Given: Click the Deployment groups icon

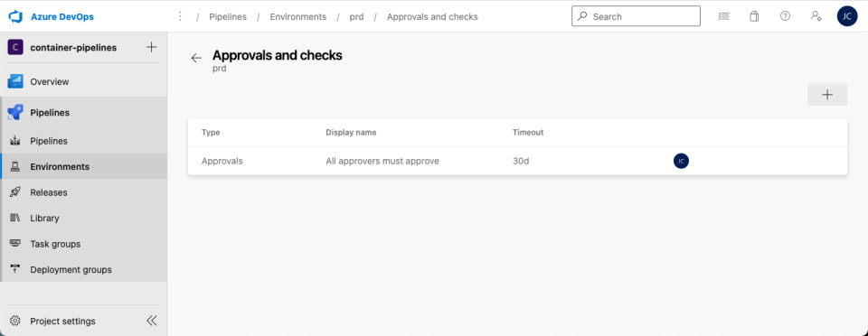Looking at the screenshot, I should 15,270.
